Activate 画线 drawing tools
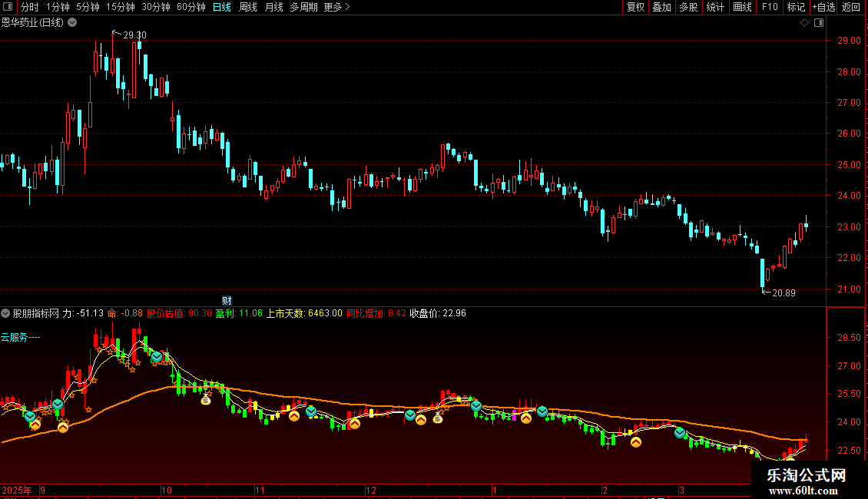 coord(742,7)
